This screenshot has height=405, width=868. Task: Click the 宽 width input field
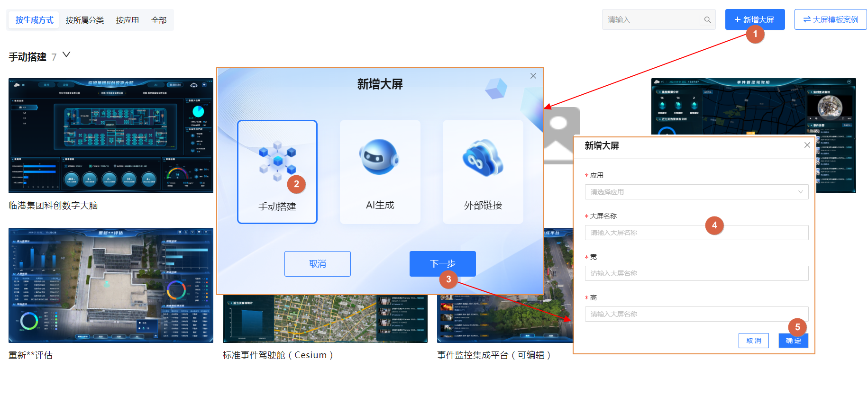696,273
